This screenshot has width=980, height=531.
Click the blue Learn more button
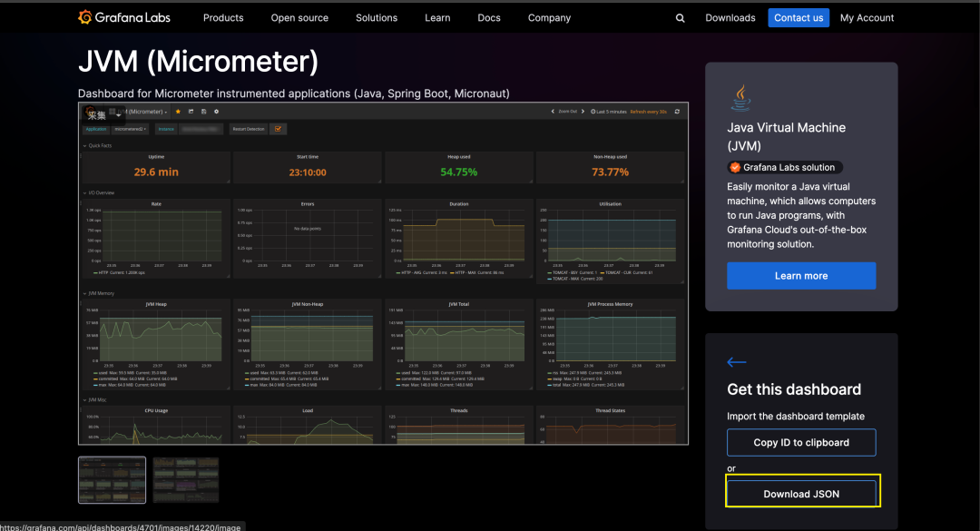(801, 276)
